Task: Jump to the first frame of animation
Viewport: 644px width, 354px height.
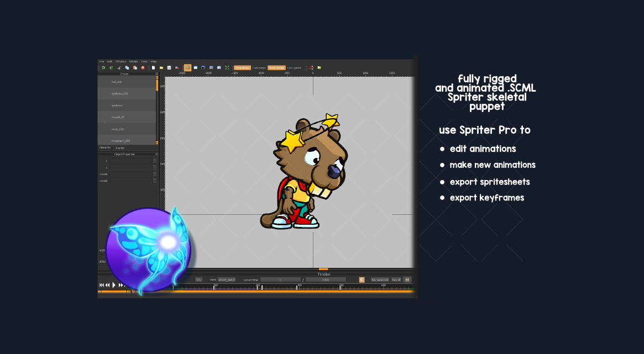Action: (x=102, y=285)
